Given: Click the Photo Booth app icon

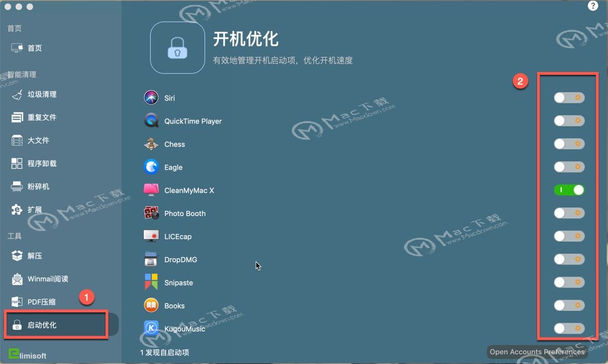Looking at the screenshot, I should pyautogui.click(x=151, y=213).
